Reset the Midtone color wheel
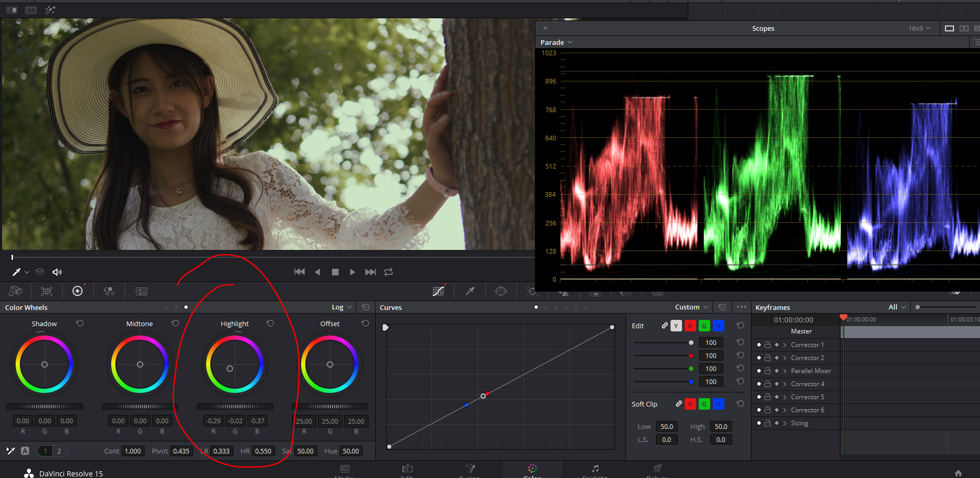The width and height of the screenshot is (980, 478). point(175,324)
